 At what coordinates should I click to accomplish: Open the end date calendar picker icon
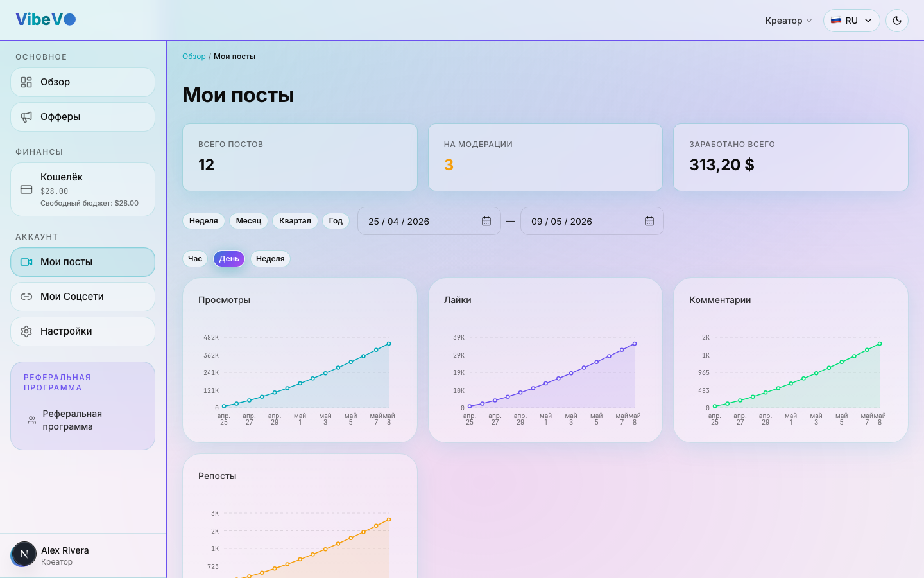coord(649,221)
